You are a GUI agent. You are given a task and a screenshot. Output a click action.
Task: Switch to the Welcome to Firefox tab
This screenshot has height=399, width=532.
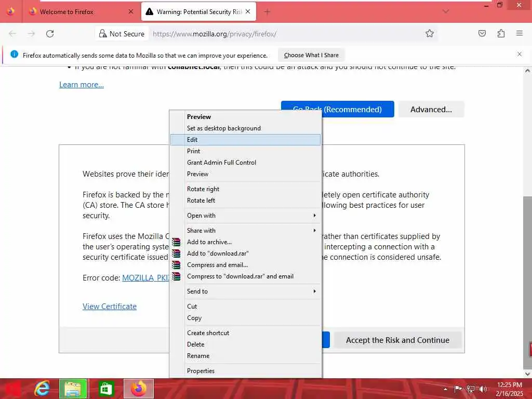82,11
